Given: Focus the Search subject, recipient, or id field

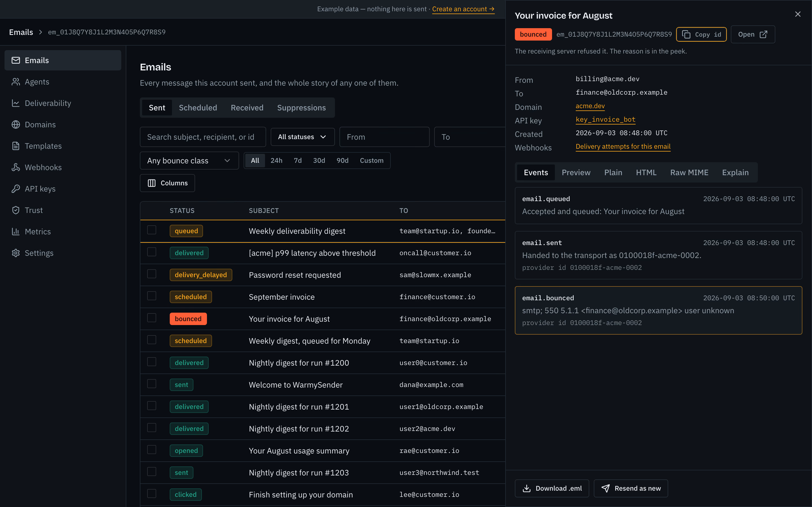Looking at the screenshot, I should point(203,137).
